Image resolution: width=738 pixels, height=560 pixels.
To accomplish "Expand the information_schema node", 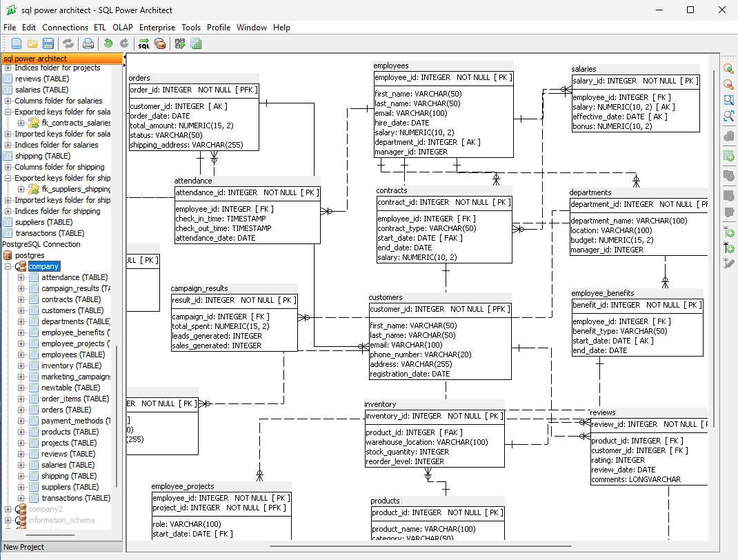I will click(8, 520).
